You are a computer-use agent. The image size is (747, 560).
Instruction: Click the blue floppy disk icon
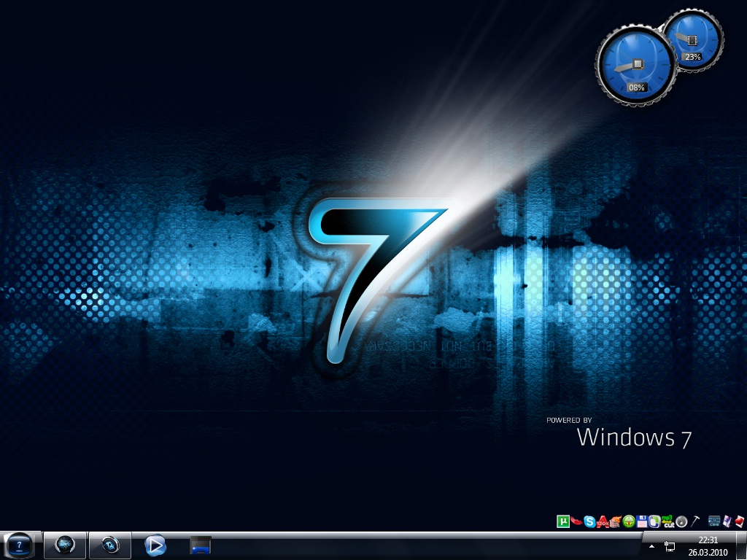point(642,522)
